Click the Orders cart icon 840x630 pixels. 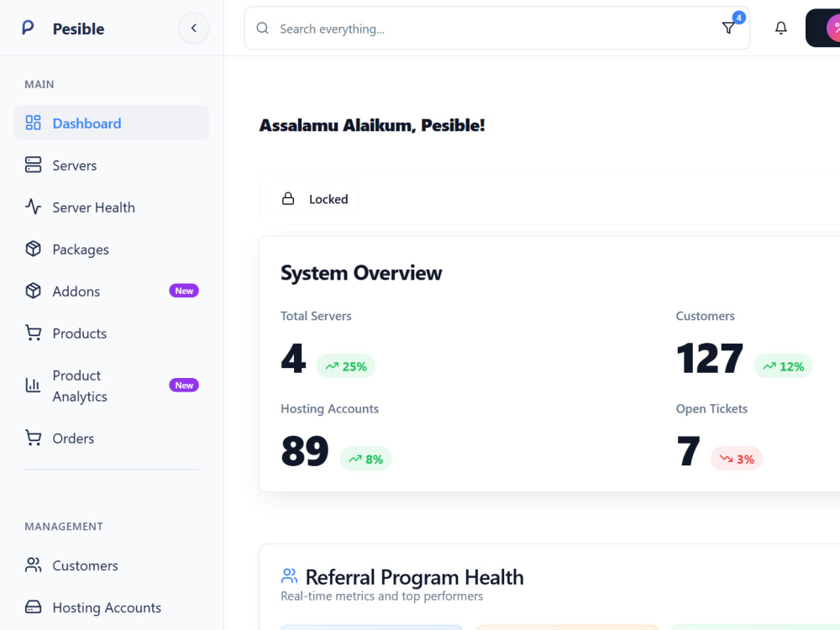click(34, 438)
